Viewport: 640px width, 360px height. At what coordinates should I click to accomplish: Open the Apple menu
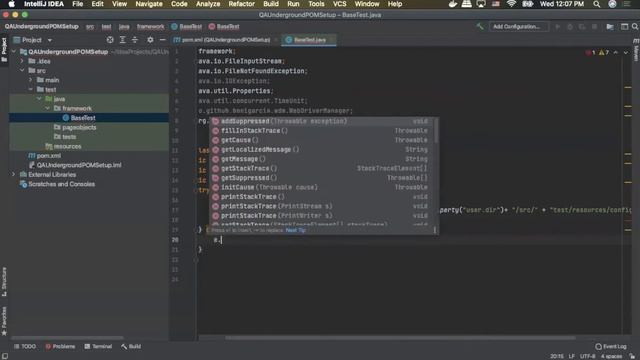(11, 4)
